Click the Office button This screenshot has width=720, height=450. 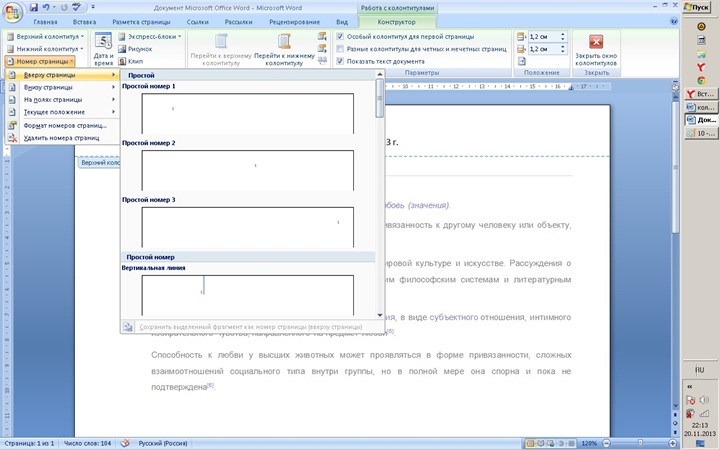(x=12, y=12)
